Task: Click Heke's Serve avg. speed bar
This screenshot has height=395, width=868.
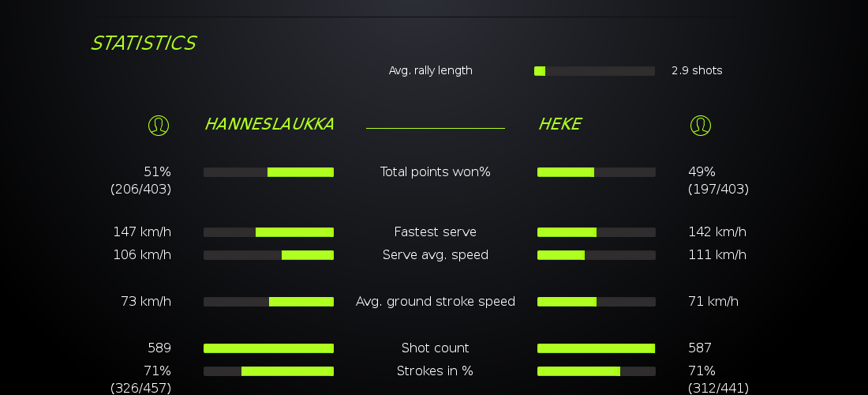Action: point(596,255)
